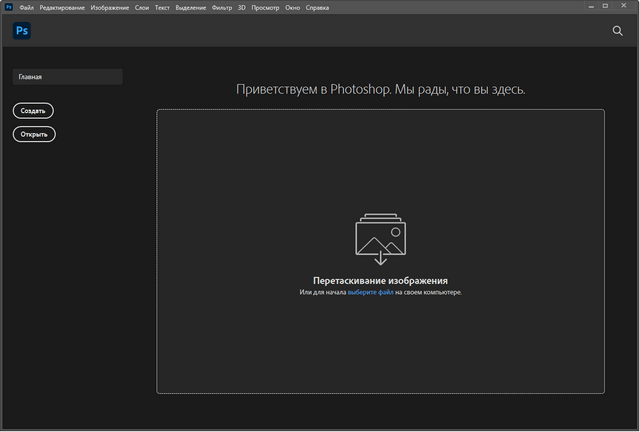Click the Создать button

[33, 111]
